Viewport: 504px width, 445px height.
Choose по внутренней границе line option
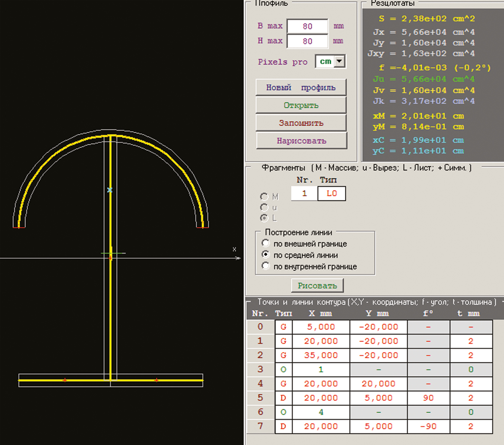pyautogui.click(x=266, y=266)
